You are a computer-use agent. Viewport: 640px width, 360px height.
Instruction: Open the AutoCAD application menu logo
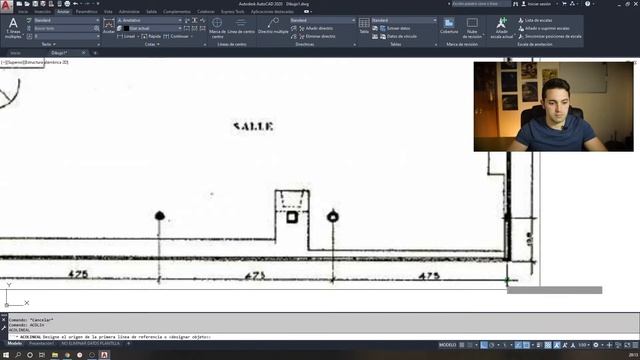[x=6, y=6]
